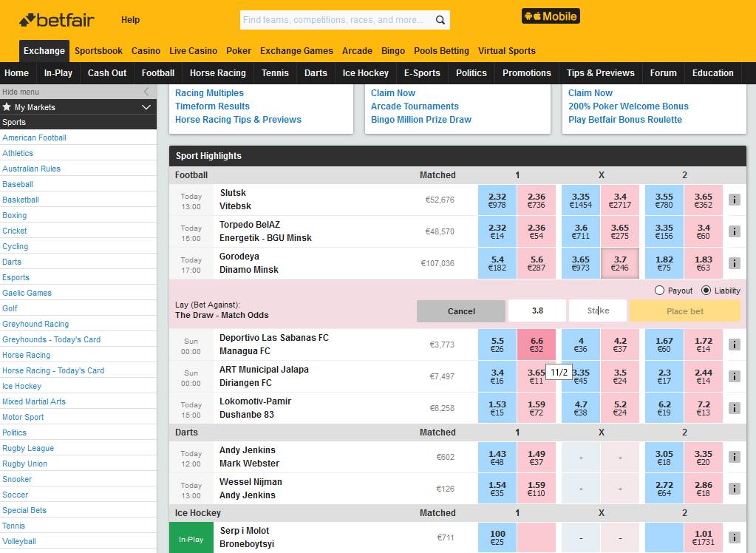
Task: Click the Stake input field
Action: pyautogui.click(x=597, y=311)
